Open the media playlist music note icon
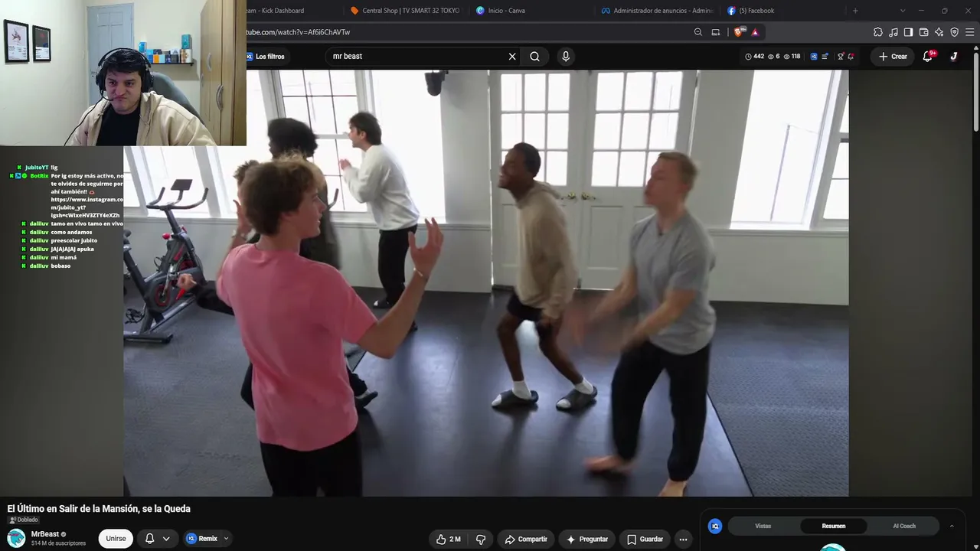The height and width of the screenshot is (551, 980). coord(893,32)
